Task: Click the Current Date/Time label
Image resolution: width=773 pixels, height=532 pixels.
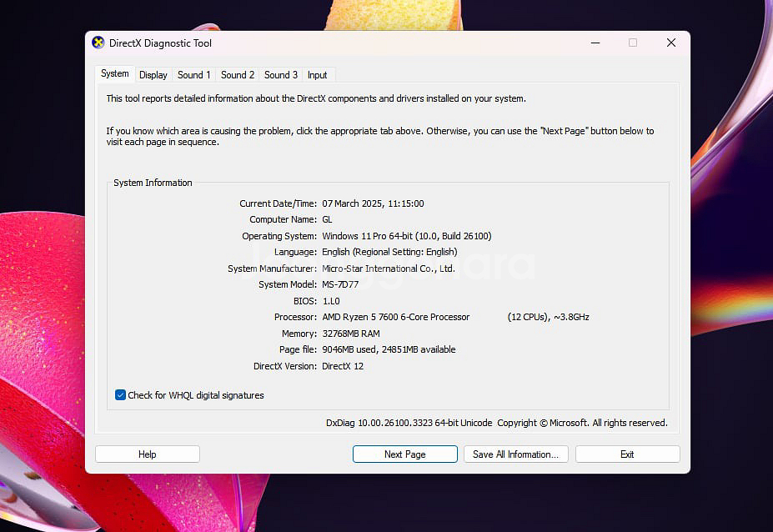Action: coord(278,203)
